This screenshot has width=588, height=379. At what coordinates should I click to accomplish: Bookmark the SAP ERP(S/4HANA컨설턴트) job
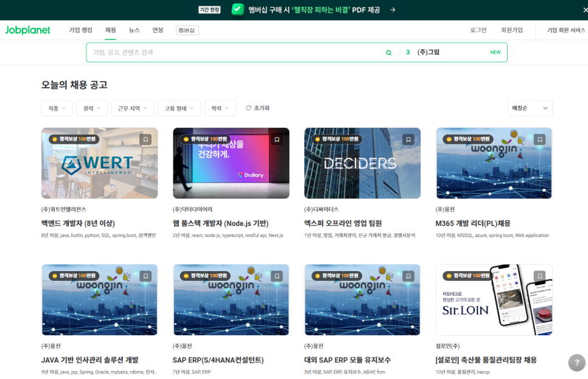[x=277, y=276]
